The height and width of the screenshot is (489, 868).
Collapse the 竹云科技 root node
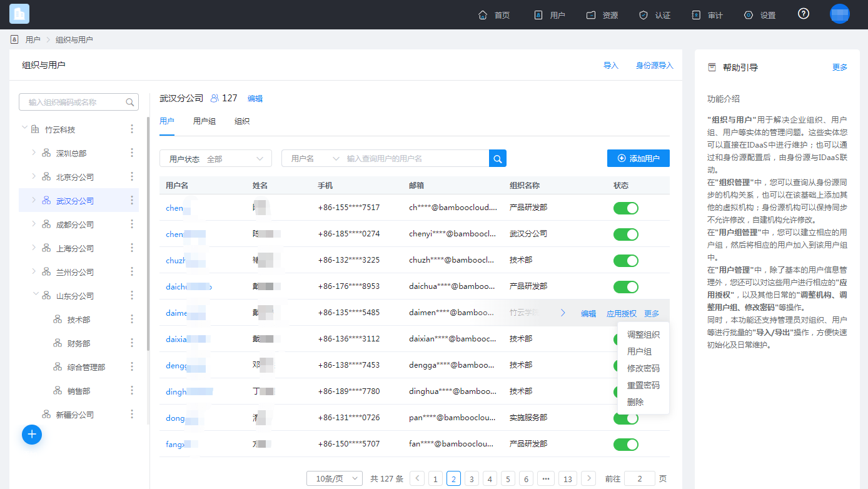24,129
